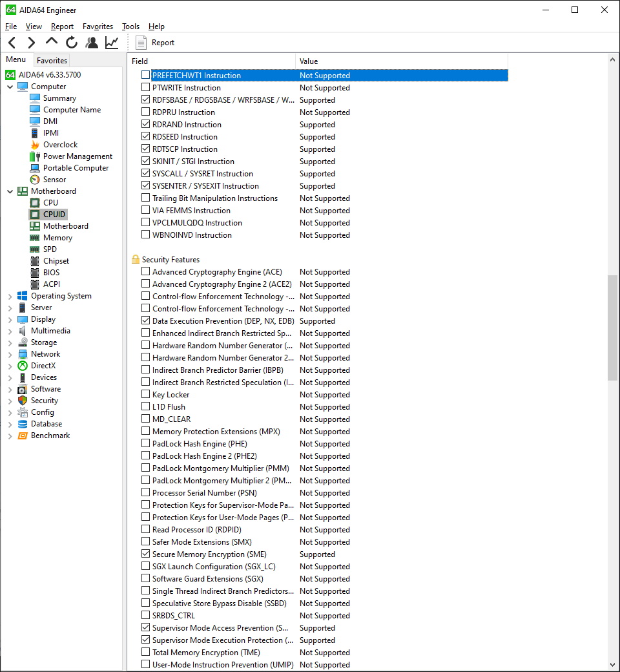
Task: Open the View menu
Action: coord(34,26)
